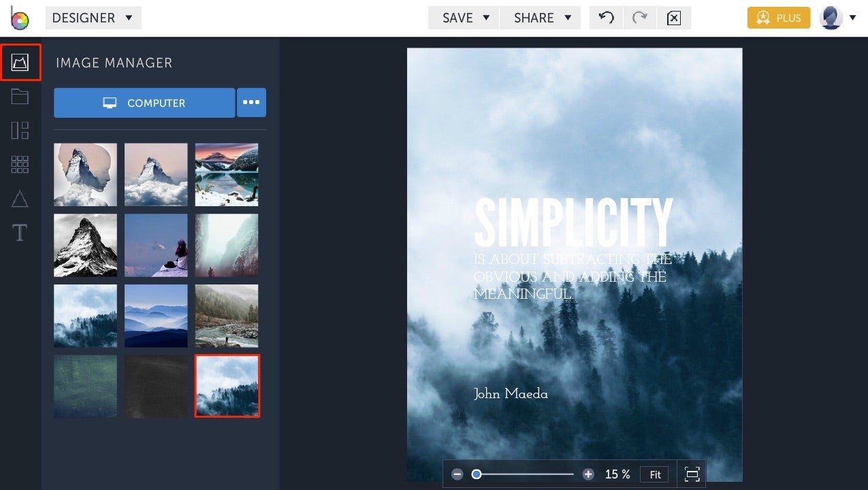Click the zoom out minus icon

457,474
